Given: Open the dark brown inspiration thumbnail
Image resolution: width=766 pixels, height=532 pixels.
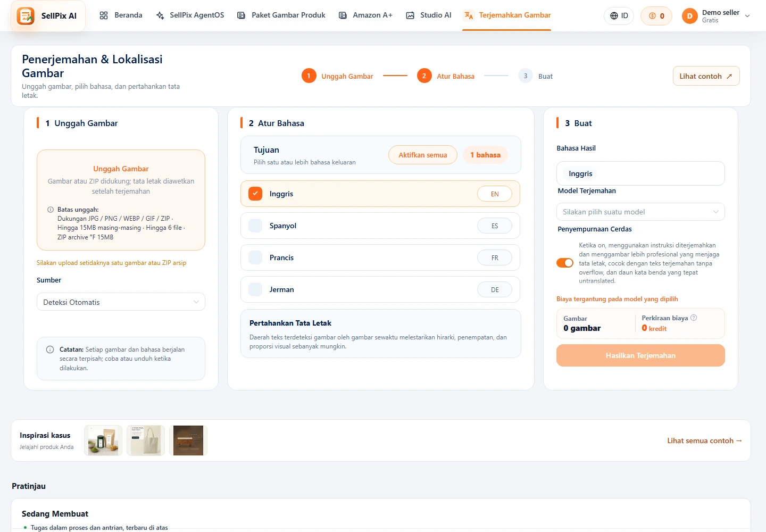Looking at the screenshot, I should [188, 440].
